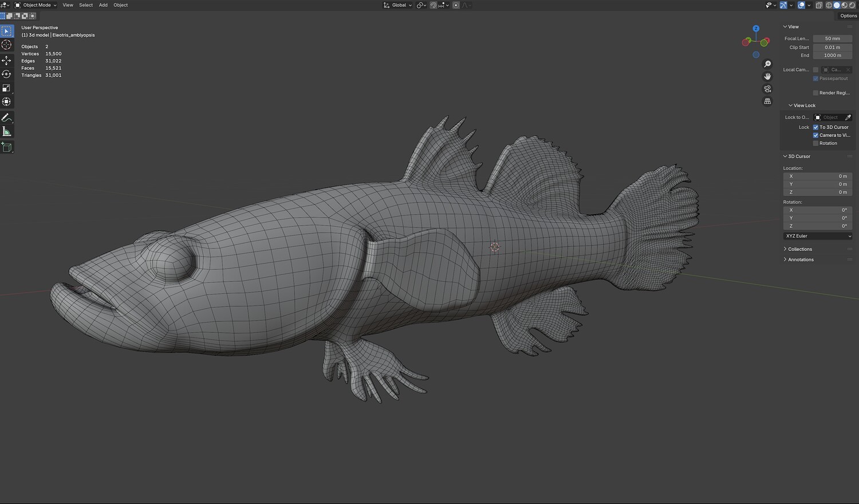Click the selection mode 'set new' icon
Screen dimensions: 859x504
tap(3, 15)
